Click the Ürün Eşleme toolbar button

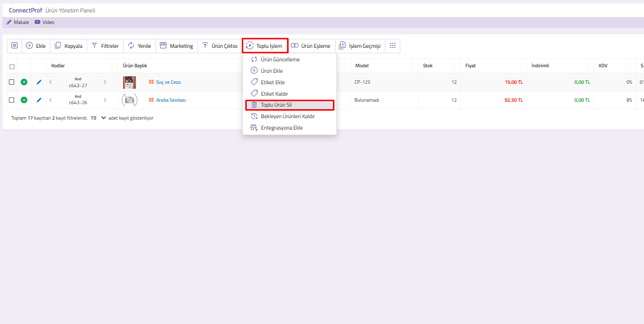click(x=311, y=46)
